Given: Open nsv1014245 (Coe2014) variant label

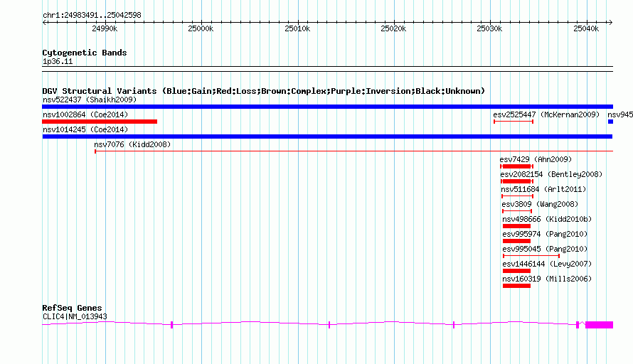Looking at the screenshot, I should (x=85, y=129).
